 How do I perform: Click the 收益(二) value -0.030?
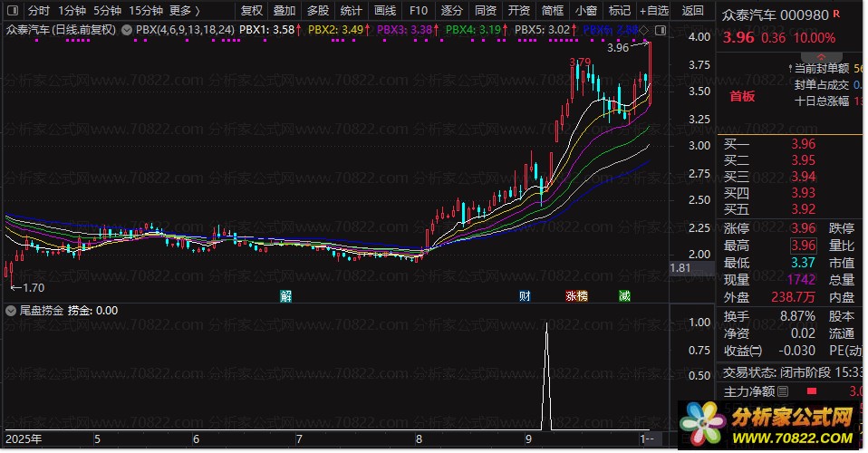[x=796, y=351]
